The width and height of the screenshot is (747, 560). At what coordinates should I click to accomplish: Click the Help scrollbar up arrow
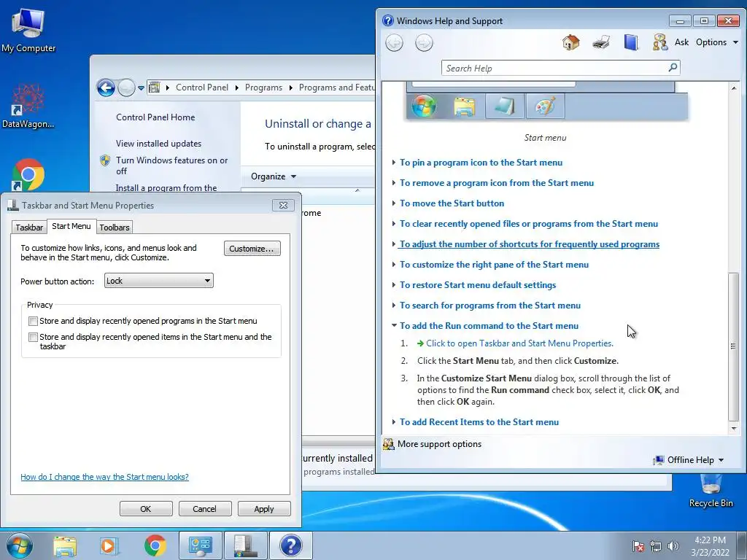click(734, 88)
